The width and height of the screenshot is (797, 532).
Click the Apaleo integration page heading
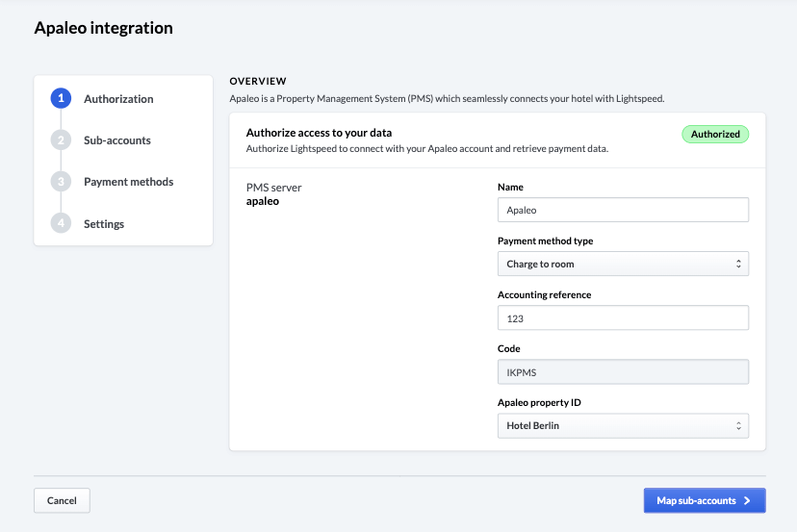[104, 28]
